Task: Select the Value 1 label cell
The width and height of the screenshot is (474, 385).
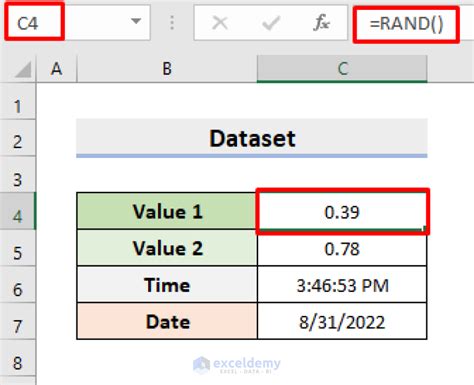Action: tap(167, 211)
